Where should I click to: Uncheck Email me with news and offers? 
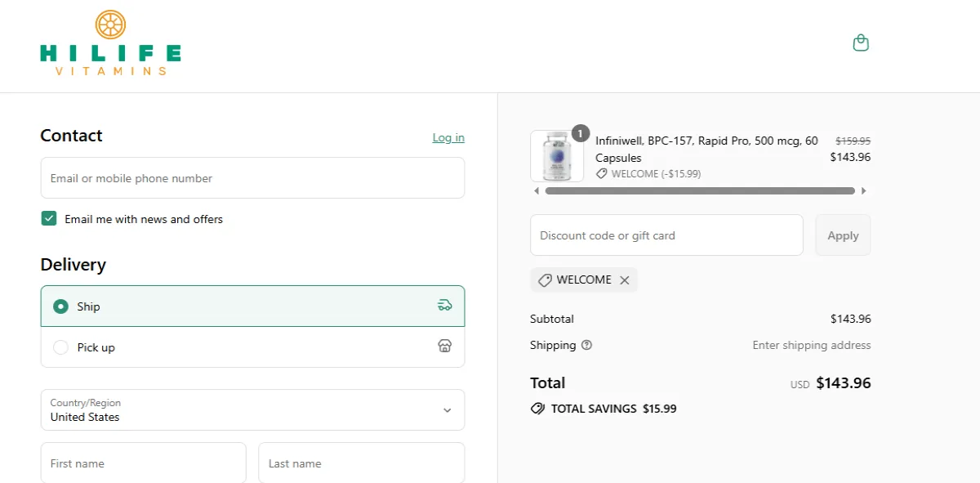(49, 218)
